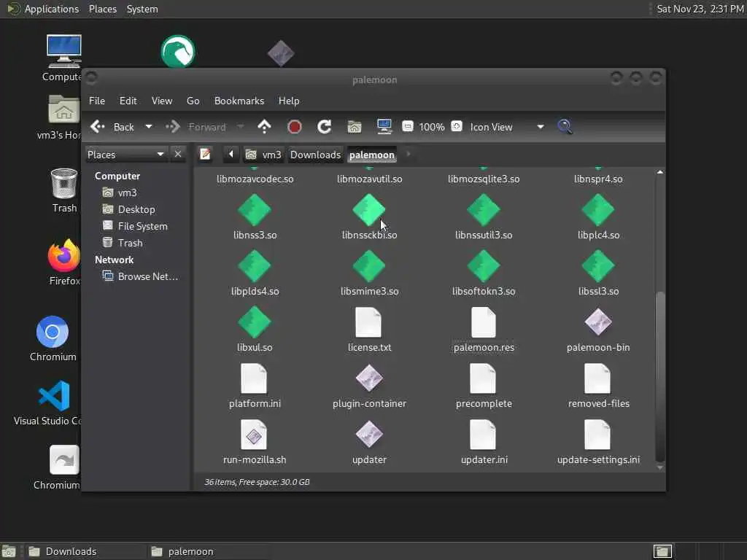Click the Forward navigation button
This screenshot has width=747, height=560.
click(x=196, y=127)
